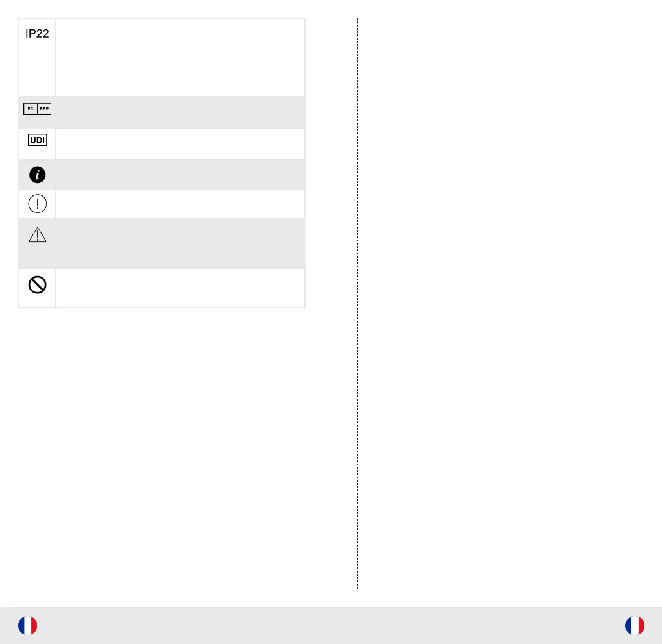Click the empty cell beside the prohibition sign

click(x=180, y=288)
